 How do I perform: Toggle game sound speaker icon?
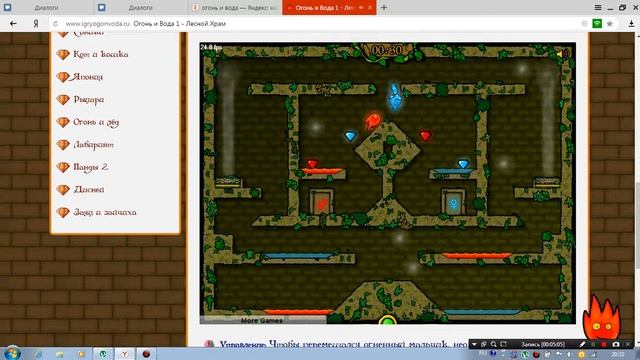[x=562, y=54]
